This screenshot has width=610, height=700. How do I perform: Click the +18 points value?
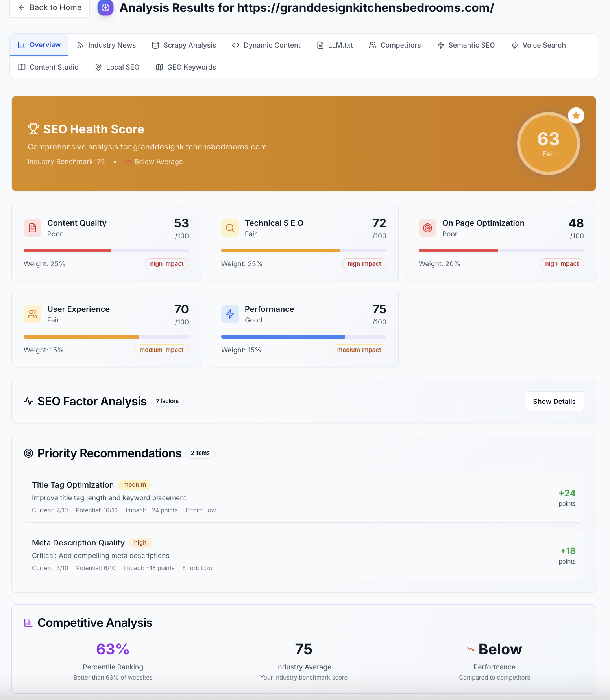[568, 551]
